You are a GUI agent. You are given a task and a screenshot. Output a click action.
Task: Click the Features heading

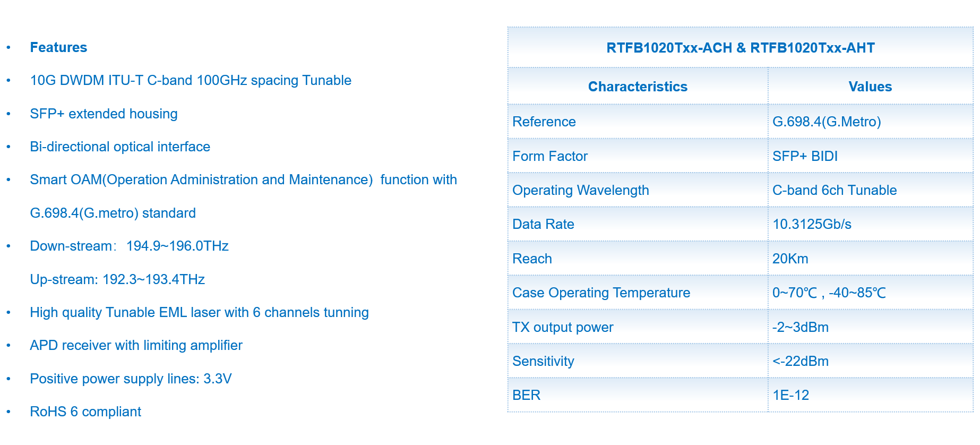(x=58, y=47)
